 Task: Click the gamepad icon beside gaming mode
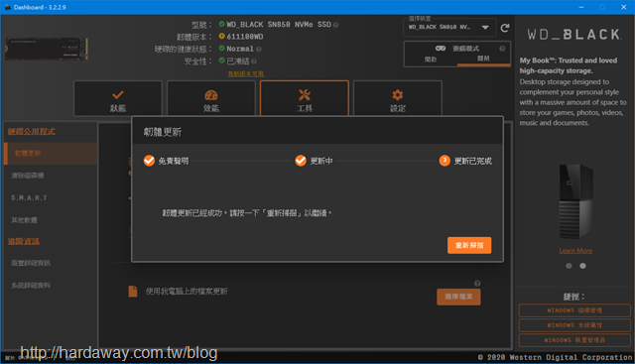click(x=441, y=49)
